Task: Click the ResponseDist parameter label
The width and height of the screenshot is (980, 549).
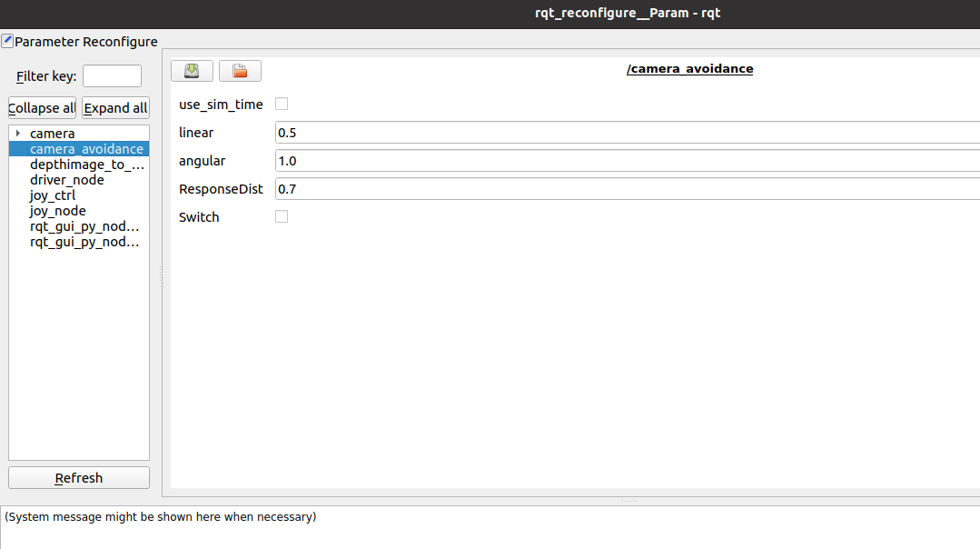Action: [221, 189]
